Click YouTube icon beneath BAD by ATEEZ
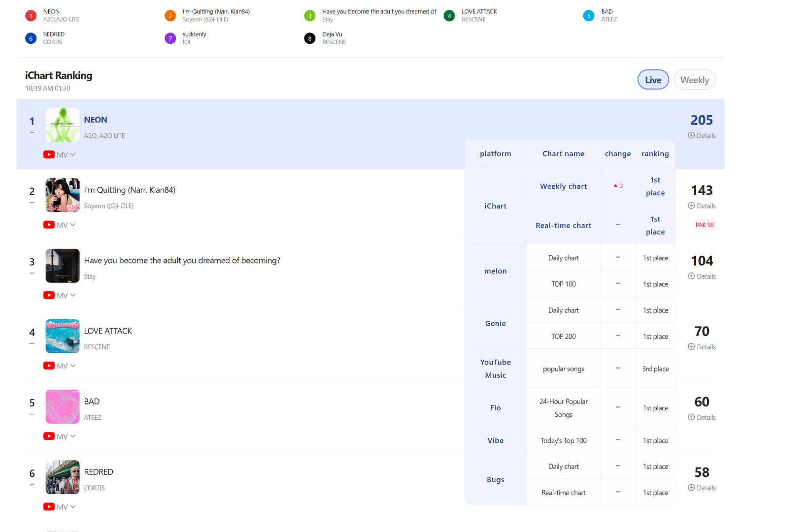This screenshot has height=532, width=808. [49, 436]
